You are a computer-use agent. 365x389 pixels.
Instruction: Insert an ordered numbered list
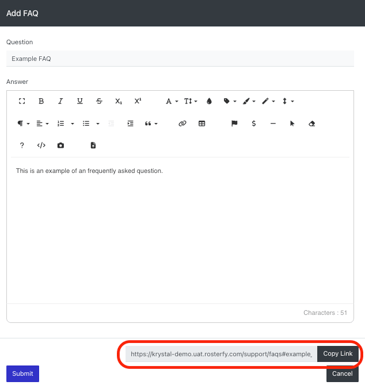pyautogui.click(x=61, y=124)
